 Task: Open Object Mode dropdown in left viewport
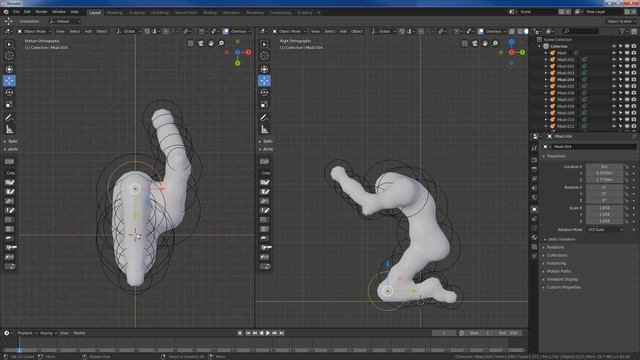35,31
